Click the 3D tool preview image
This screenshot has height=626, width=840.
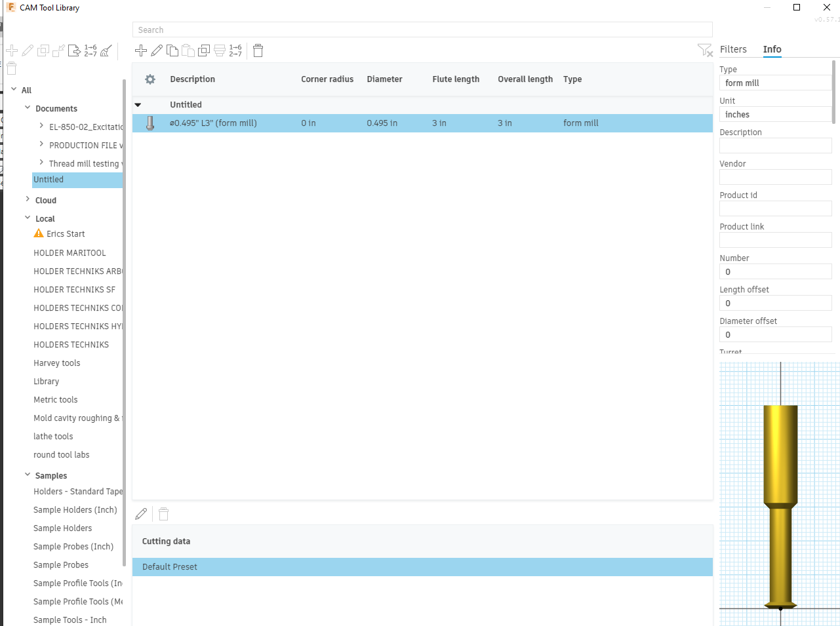tap(780, 493)
